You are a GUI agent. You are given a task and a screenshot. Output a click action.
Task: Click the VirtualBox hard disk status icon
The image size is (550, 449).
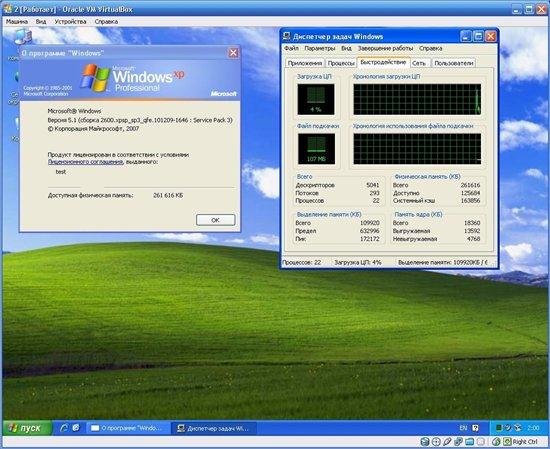pyautogui.click(x=425, y=442)
